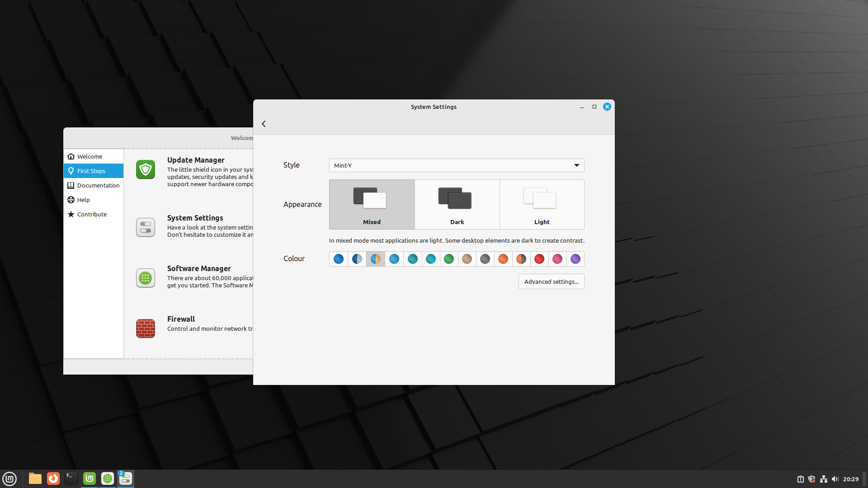Pick the solid dark blue colour swatch

click(x=339, y=259)
